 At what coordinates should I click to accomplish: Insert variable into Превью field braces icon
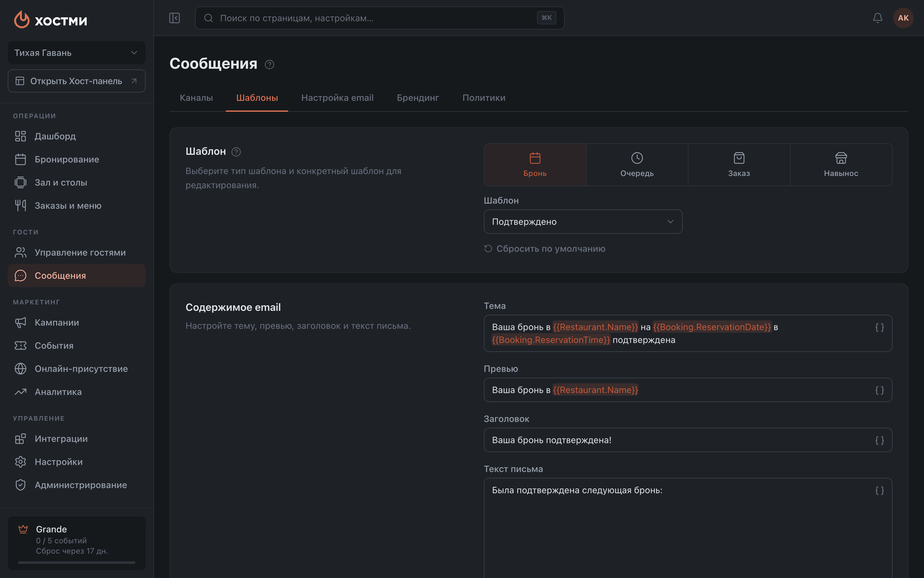point(879,390)
